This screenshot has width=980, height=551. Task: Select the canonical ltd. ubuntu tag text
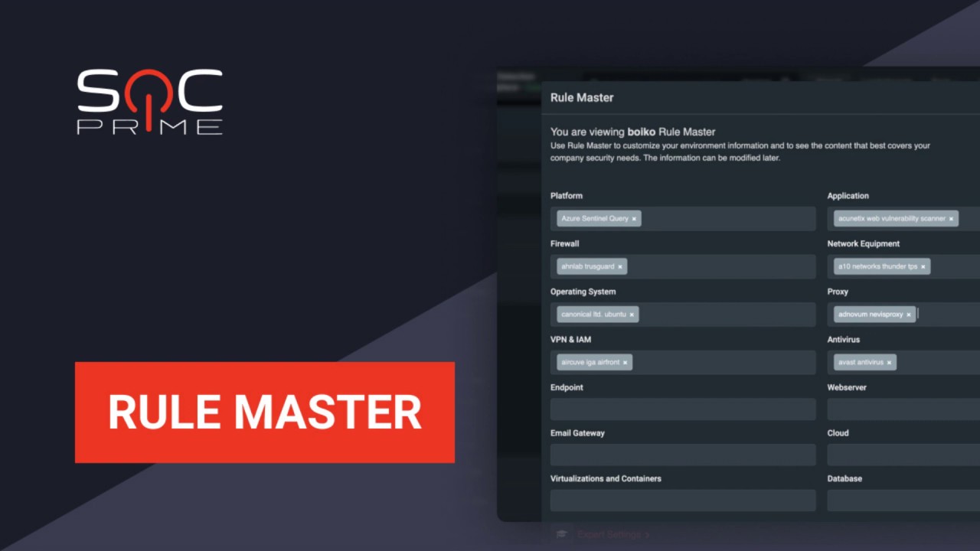coord(593,315)
